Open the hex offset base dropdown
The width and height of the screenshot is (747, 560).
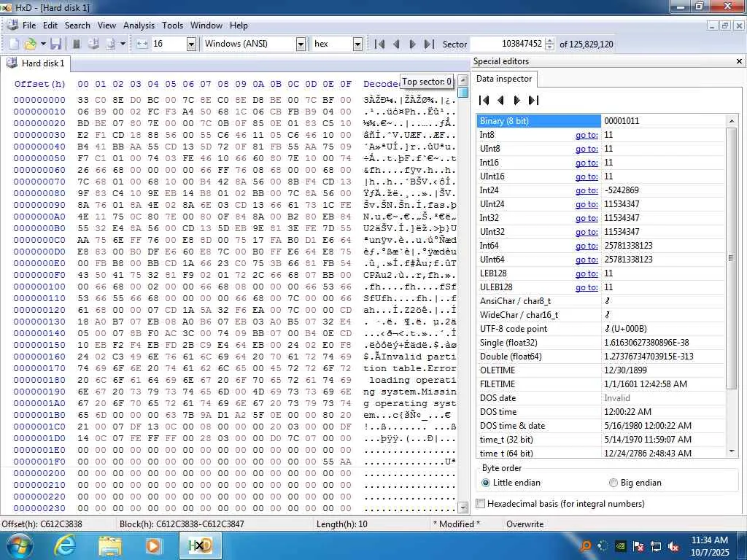coord(357,44)
